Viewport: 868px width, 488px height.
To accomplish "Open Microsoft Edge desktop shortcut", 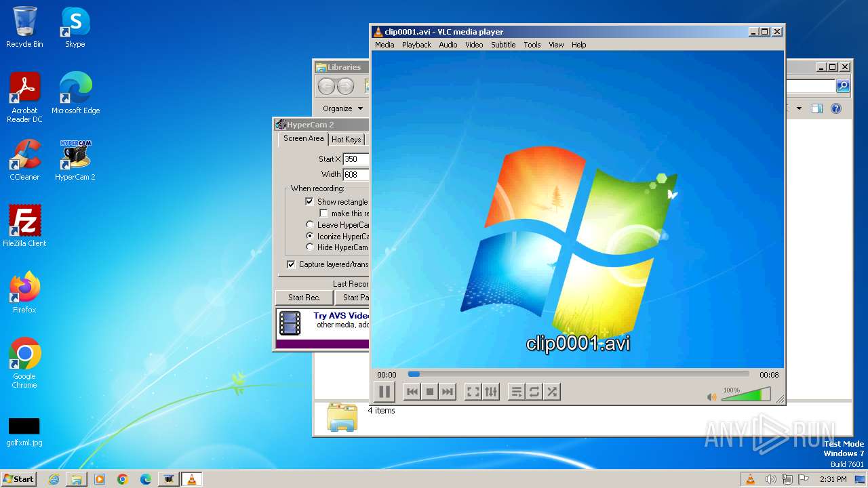I will tap(75, 94).
